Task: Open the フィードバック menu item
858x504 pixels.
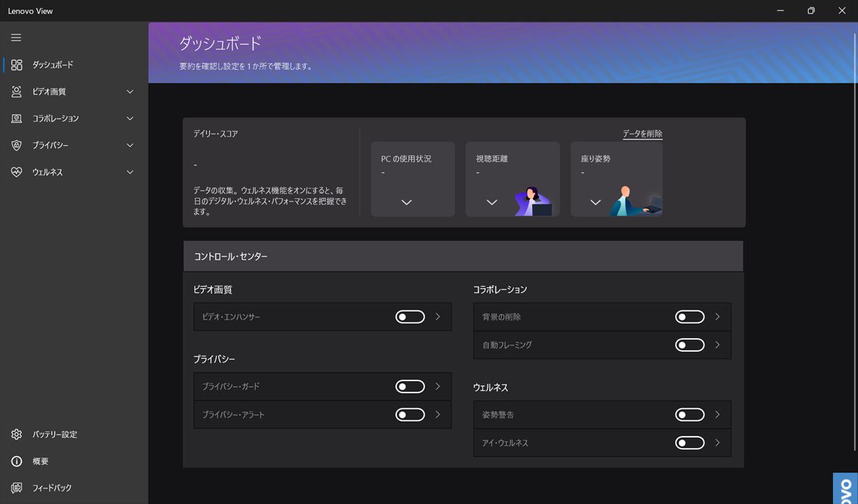Action: pyautogui.click(x=52, y=488)
